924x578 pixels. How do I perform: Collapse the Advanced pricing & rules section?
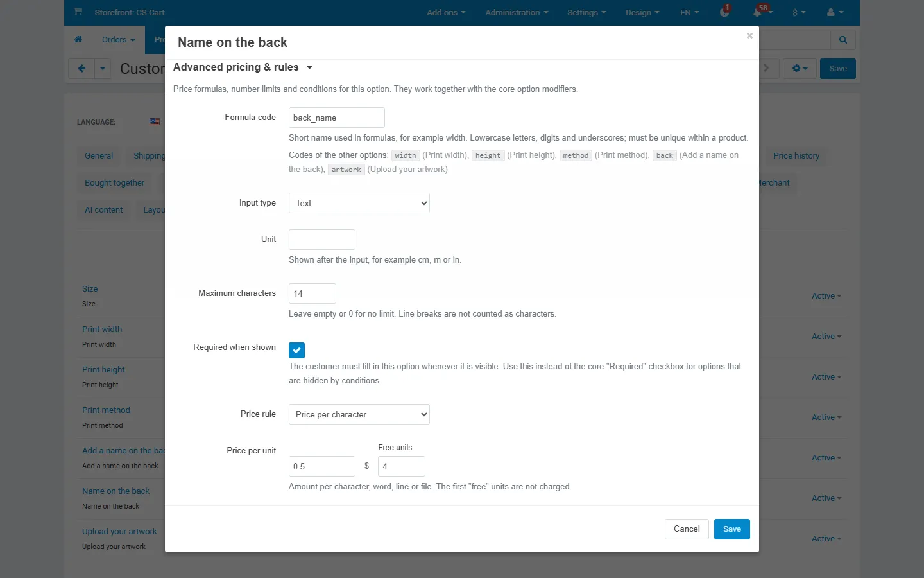click(243, 67)
